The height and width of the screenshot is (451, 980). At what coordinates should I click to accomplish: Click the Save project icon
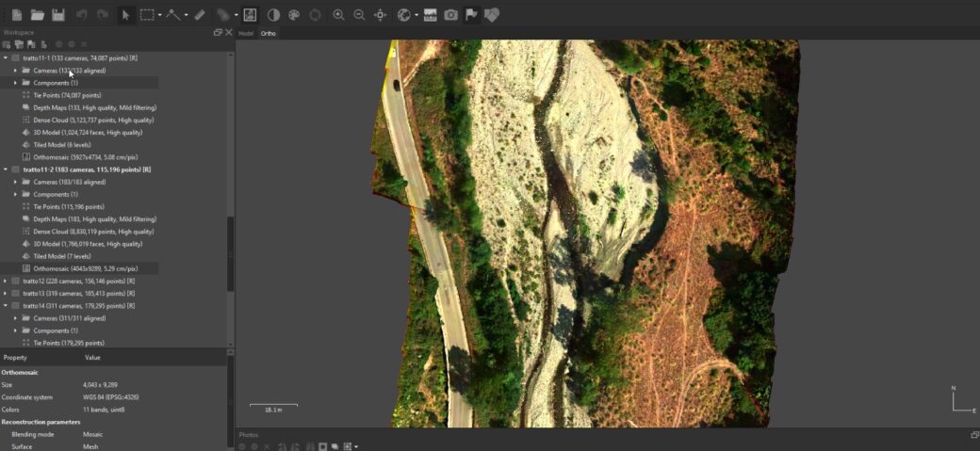pos(58,15)
